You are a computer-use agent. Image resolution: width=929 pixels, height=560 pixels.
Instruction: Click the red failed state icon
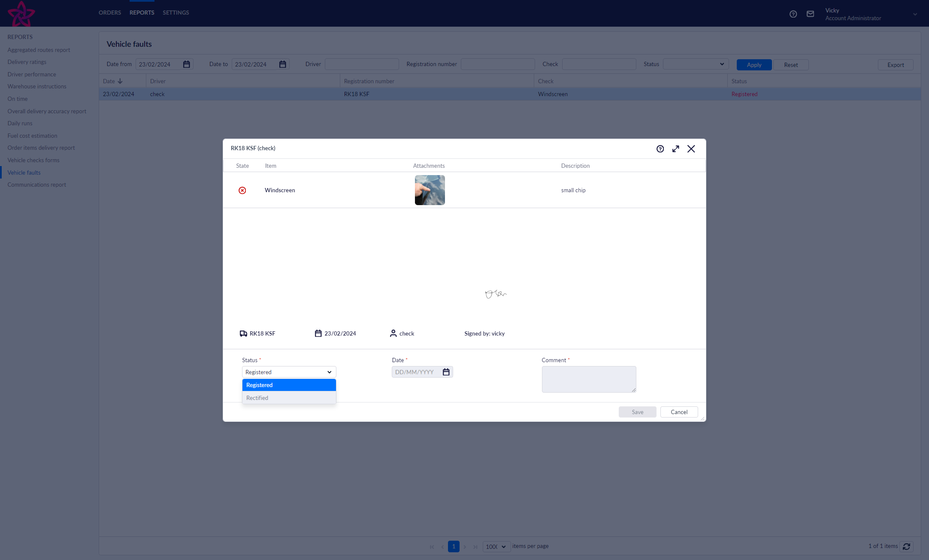[242, 190]
